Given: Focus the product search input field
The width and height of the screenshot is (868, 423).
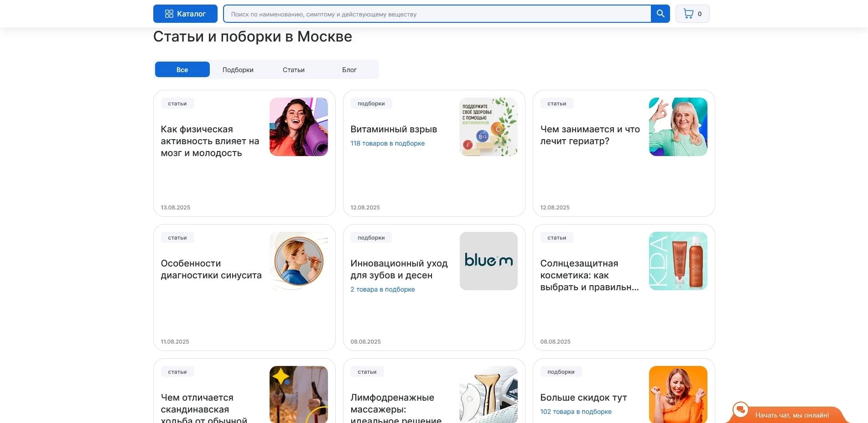Looking at the screenshot, I should 437,14.
